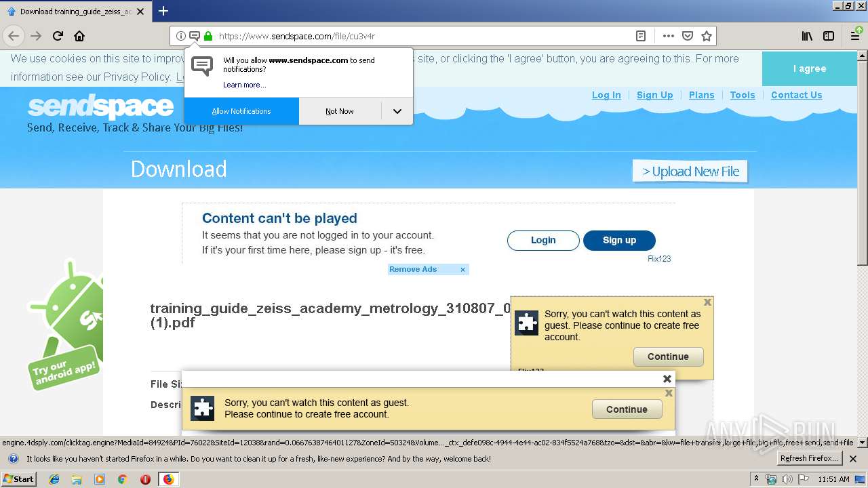868x488 pixels.
Task: Open the Tools link
Action: (743, 95)
